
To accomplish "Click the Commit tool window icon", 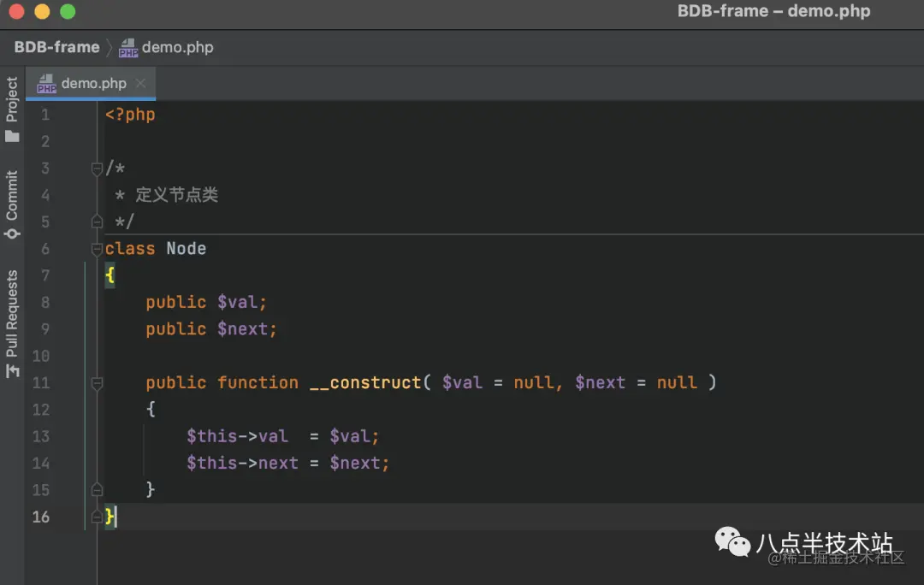I will coord(12,233).
